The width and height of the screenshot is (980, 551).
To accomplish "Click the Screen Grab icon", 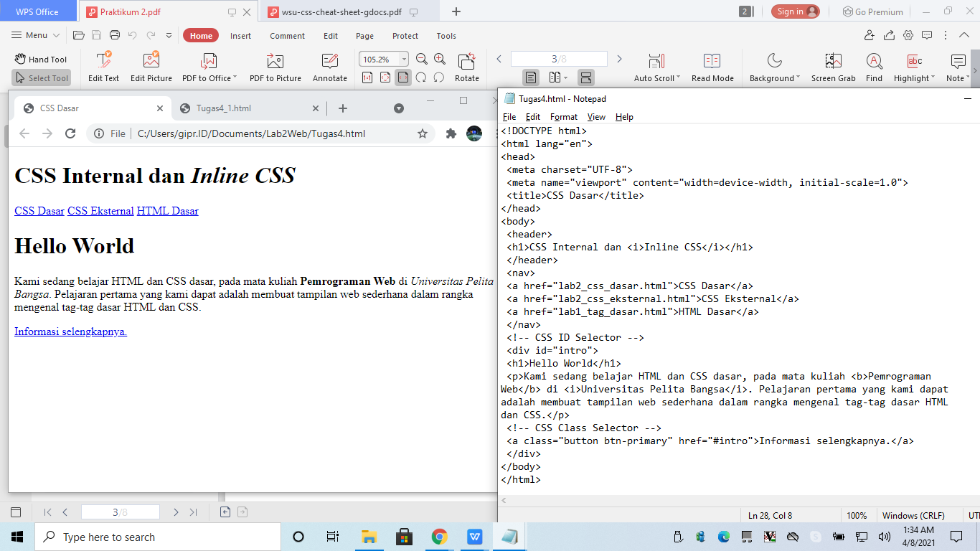I will coord(833,66).
